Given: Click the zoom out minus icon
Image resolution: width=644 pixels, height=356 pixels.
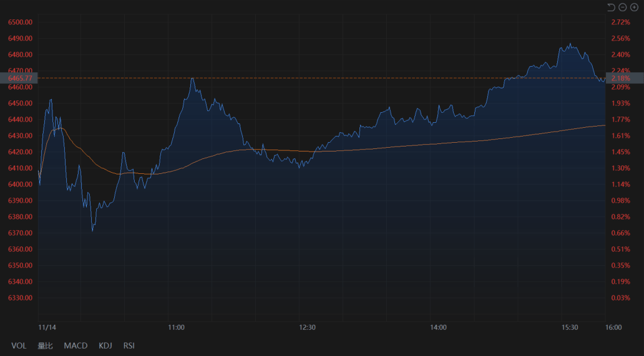Looking at the screenshot, I should [623, 7].
